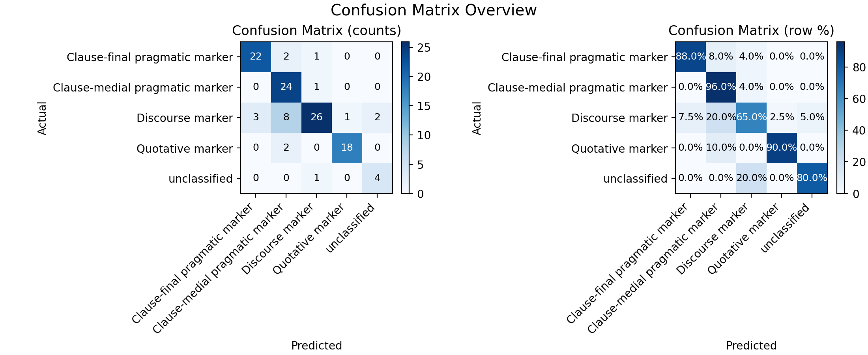
Task: Select the cell showing count 26
Action: click(x=316, y=117)
